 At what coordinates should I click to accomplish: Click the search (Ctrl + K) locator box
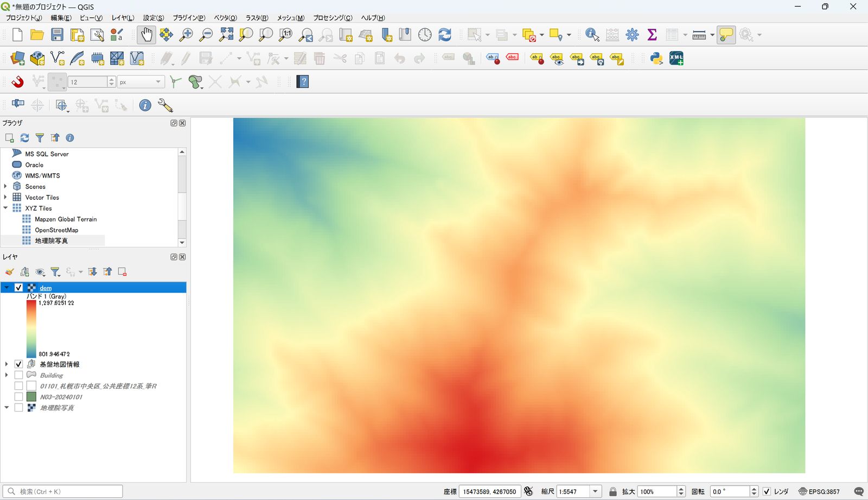(x=62, y=491)
